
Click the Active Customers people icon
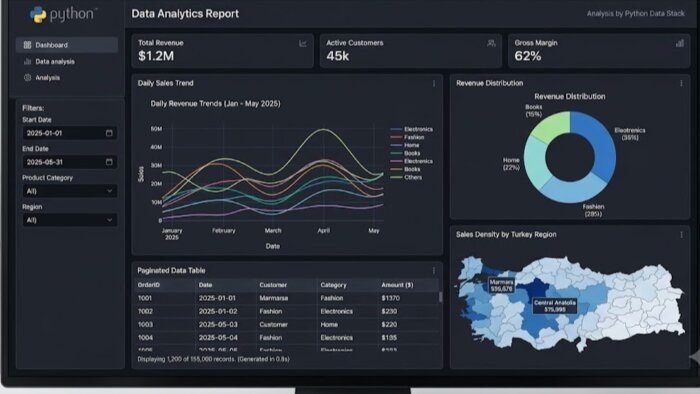[x=491, y=44]
